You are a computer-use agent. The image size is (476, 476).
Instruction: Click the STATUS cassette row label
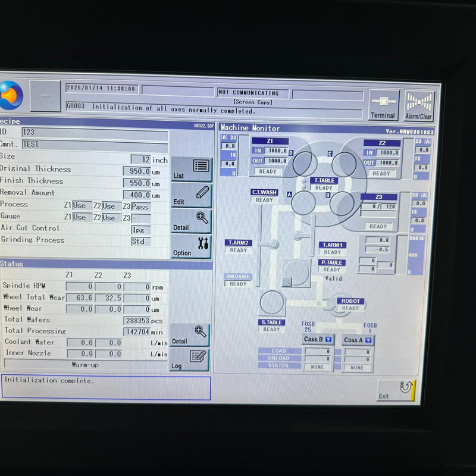pyautogui.click(x=279, y=365)
